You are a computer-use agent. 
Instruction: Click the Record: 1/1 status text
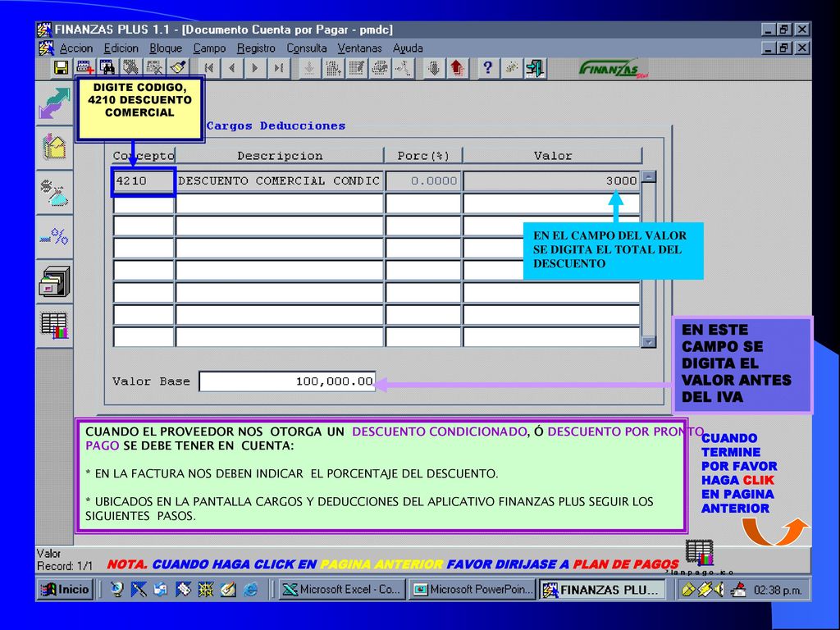click(x=65, y=566)
